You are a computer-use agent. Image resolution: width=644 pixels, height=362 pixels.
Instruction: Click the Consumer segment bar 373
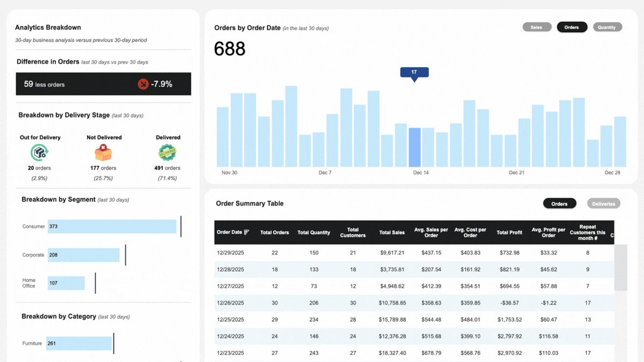pos(112,227)
